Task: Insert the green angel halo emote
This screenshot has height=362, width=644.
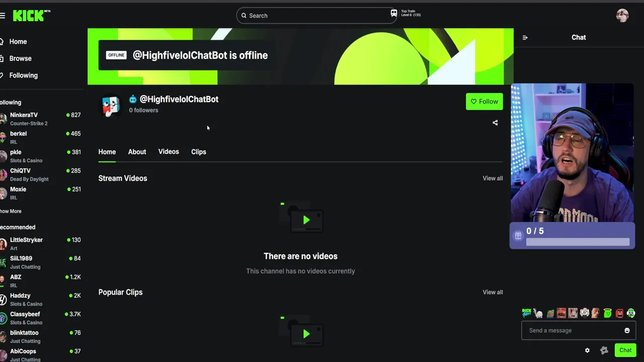Action: (x=608, y=313)
